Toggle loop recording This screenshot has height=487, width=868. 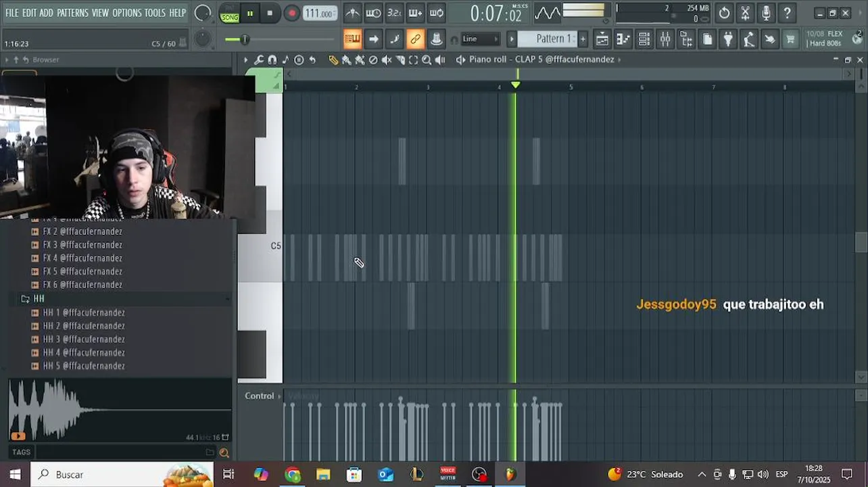pyautogui.click(x=437, y=13)
